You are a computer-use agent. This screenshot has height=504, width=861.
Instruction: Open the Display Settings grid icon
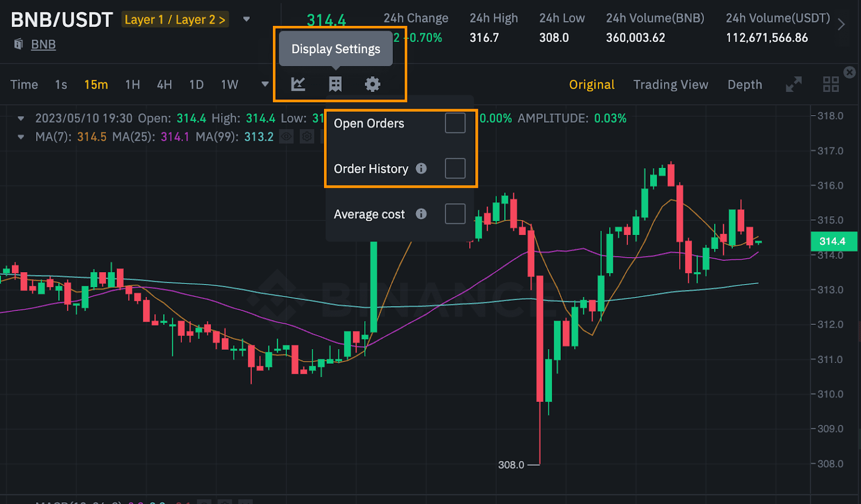(x=335, y=84)
